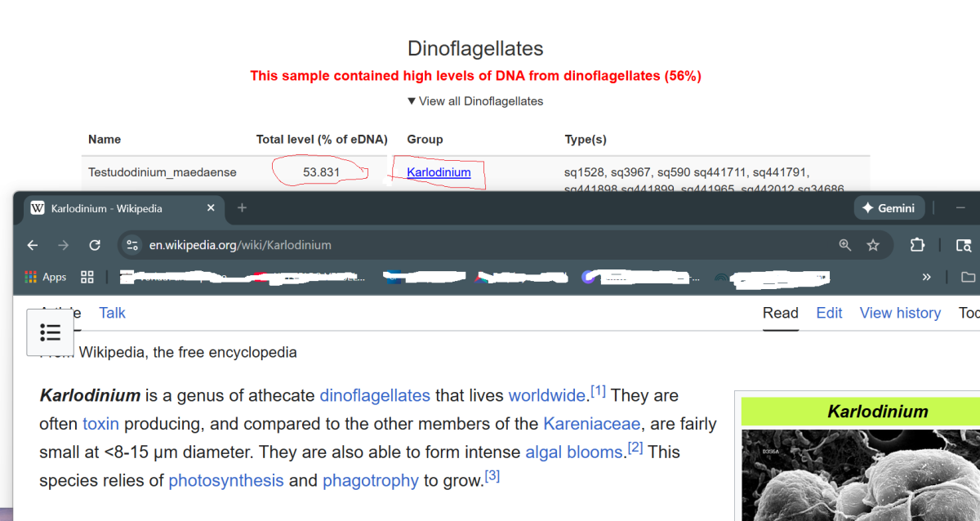Open the Apps shortcut in bookmarks bar
The image size is (980, 521).
[x=46, y=277]
